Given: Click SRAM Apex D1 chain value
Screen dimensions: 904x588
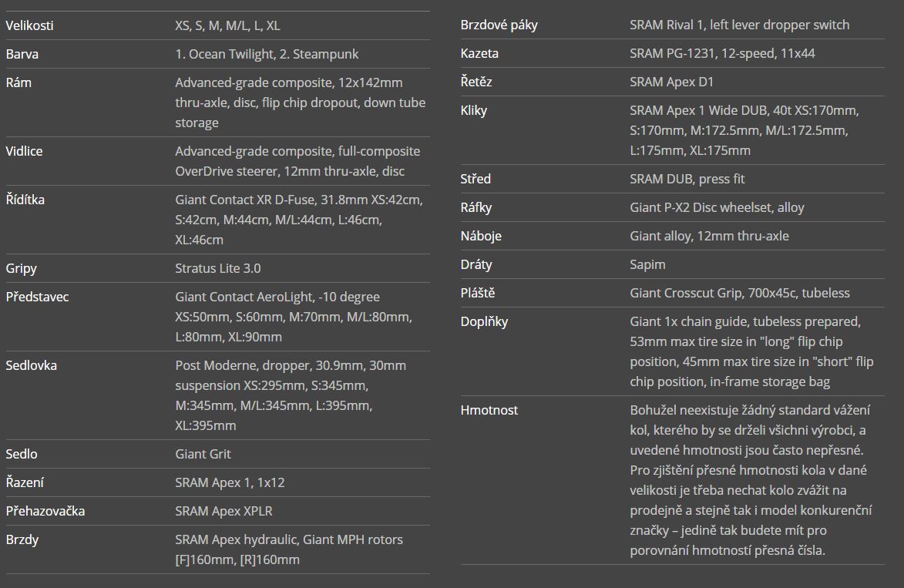Looking at the screenshot, I should tap(672, 82).
